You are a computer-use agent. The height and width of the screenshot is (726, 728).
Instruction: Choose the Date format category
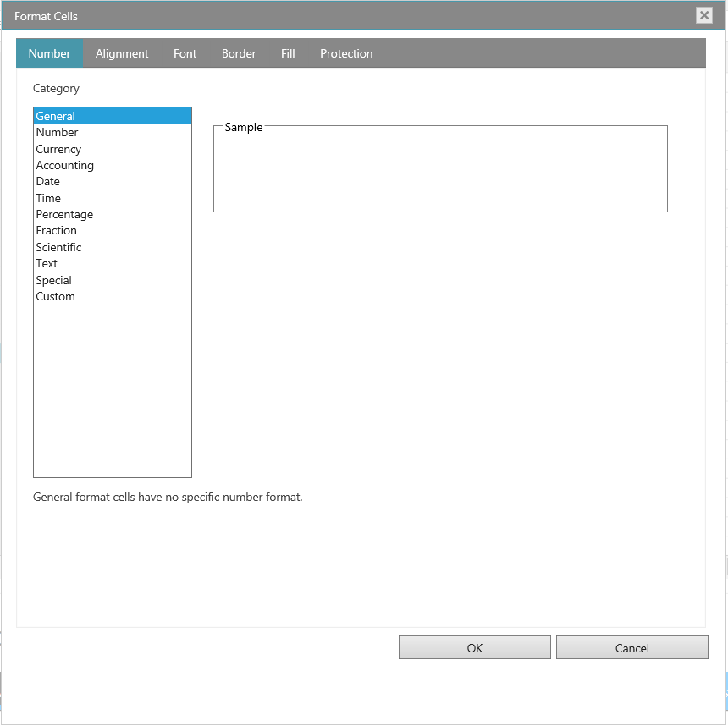(x=48, y=181)
